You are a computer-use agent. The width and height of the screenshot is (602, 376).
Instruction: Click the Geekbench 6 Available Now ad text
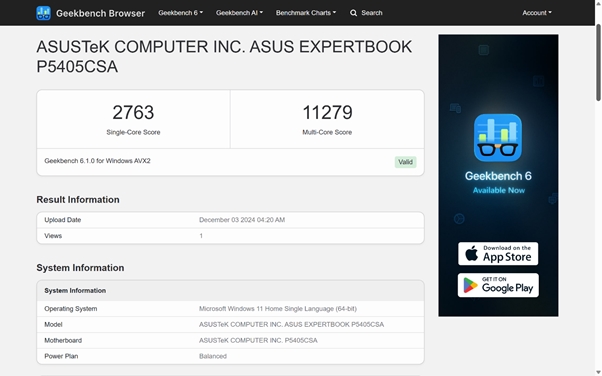coord(498,182)
